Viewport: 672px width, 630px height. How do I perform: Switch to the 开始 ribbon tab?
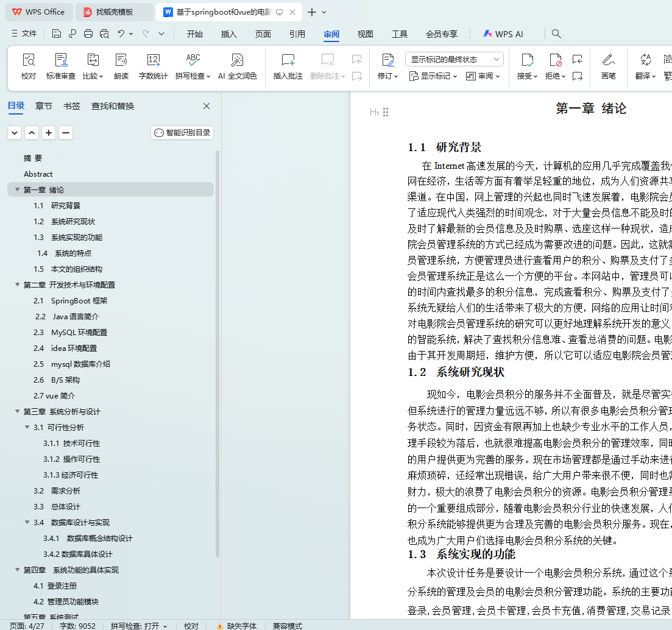[x=194, y=34]
